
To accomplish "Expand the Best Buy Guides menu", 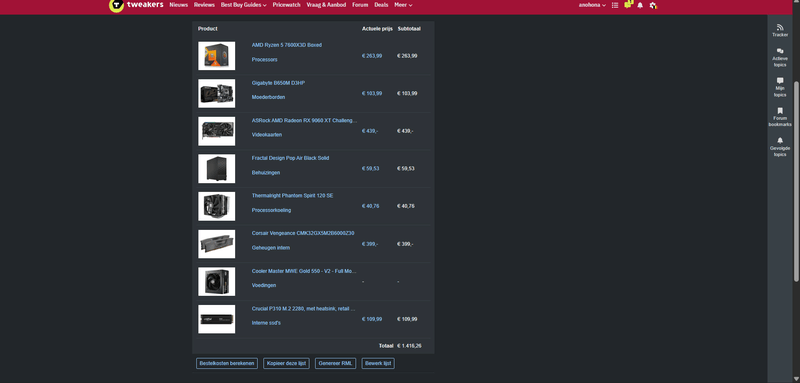I will coord(243,5).
